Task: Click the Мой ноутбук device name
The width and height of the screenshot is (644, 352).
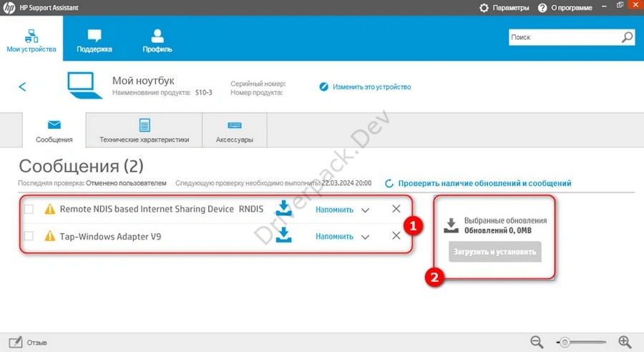Action: point(143,81)
